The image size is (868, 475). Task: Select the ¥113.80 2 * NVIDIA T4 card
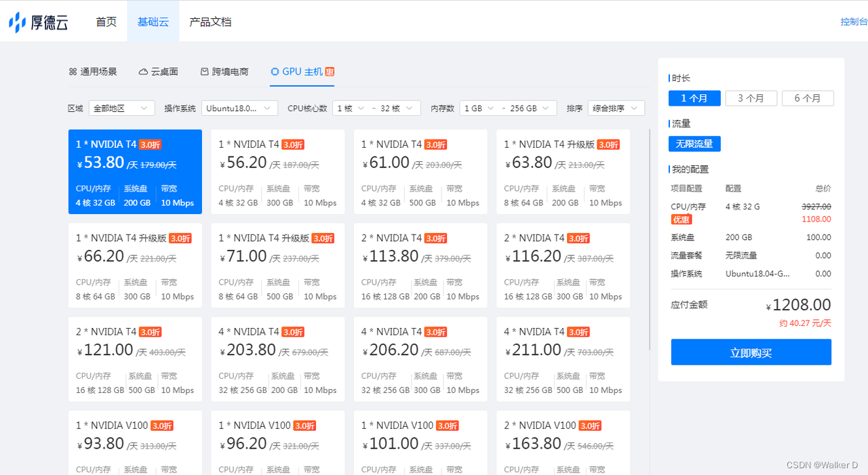point(420,266)
